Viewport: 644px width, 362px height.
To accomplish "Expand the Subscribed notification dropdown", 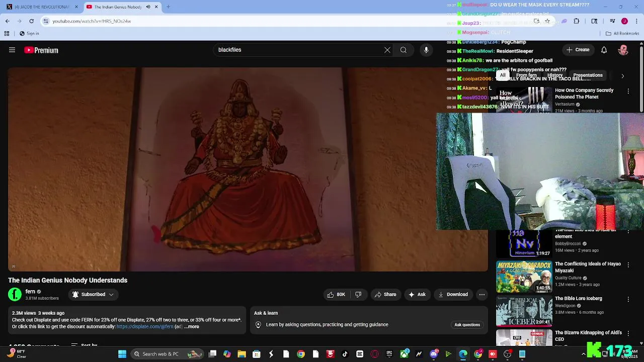I will click(x=93, y=295).
